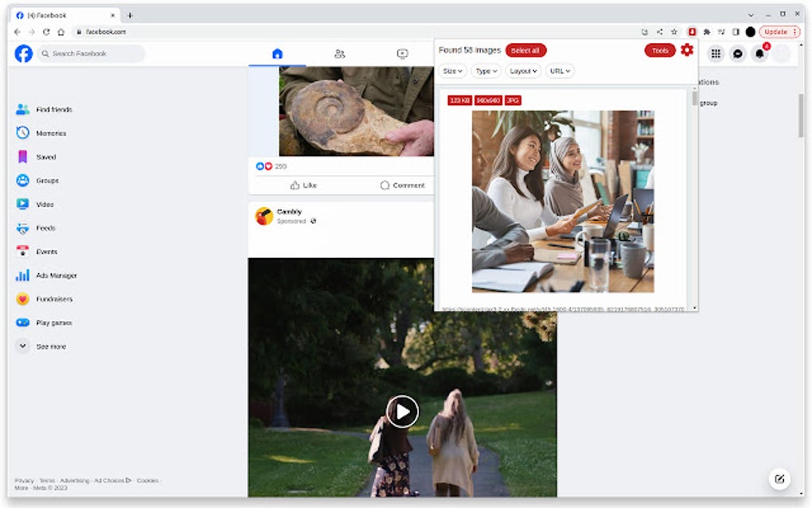
Task: Open the Size filter dropdown
Action: (451, 71)
